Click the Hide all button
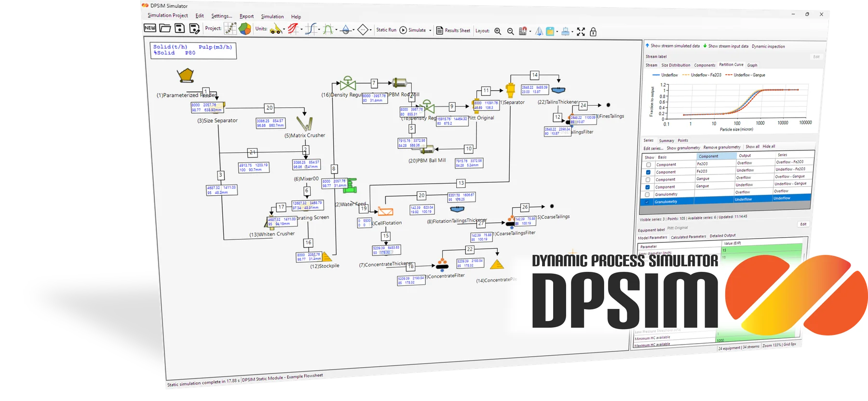 tap(769, 147)
